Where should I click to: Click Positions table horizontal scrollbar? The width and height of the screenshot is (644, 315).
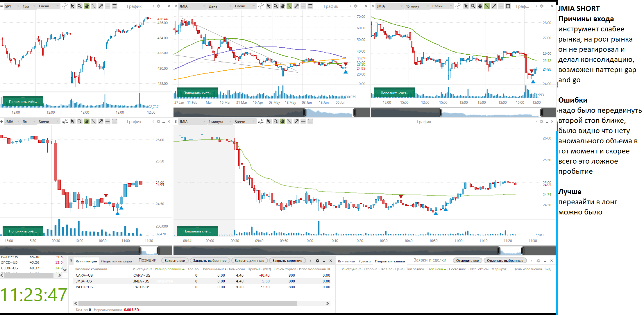(x=188, y=303)
